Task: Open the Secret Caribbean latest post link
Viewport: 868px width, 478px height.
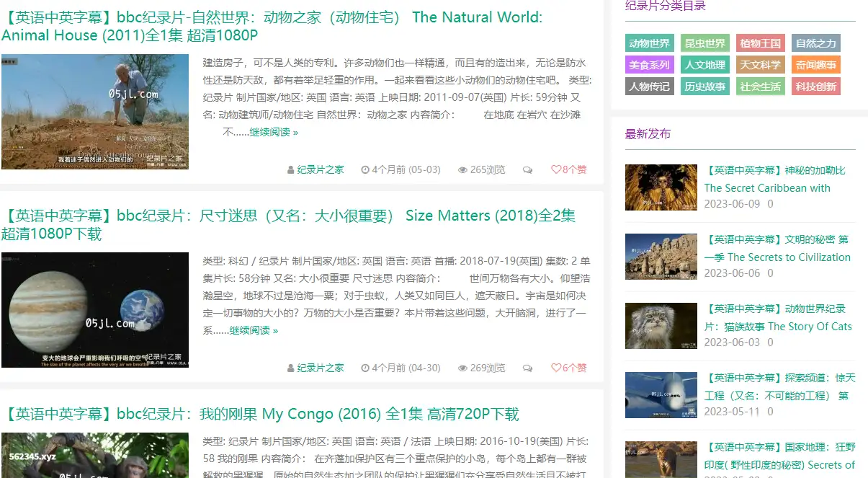Action: click(775, 179)
